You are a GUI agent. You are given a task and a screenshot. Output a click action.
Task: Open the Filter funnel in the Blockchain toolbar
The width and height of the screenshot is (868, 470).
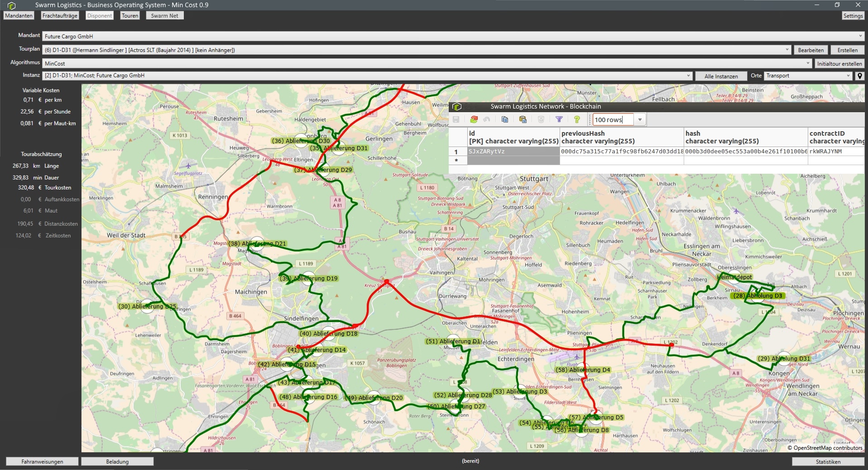click(559, 119)
